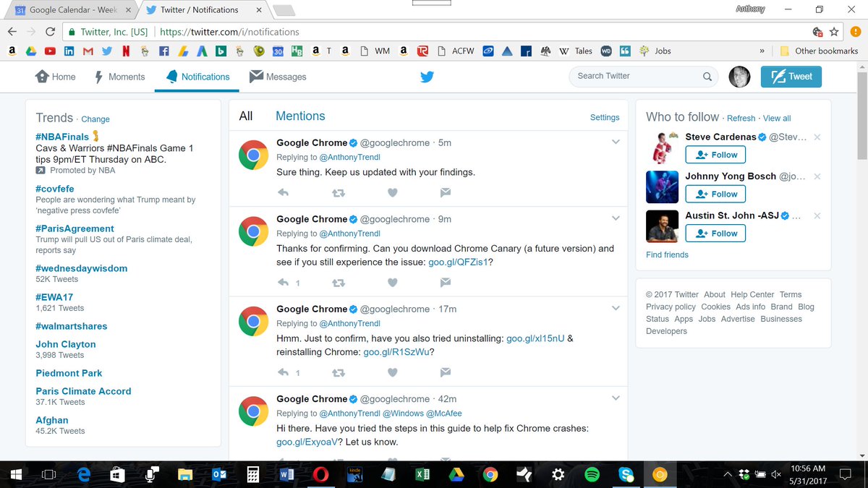Click the #NBAFinals trend

[x=62, y=137]
